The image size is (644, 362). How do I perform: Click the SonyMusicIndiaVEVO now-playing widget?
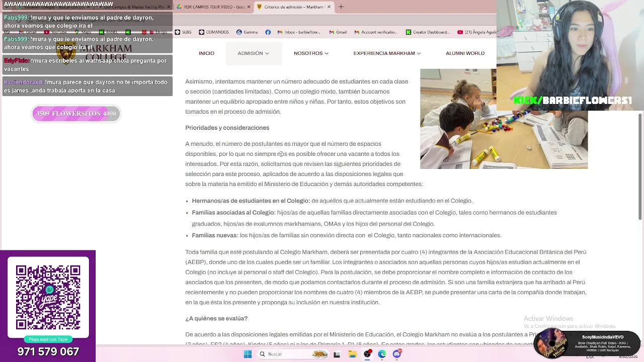(587, 344)
